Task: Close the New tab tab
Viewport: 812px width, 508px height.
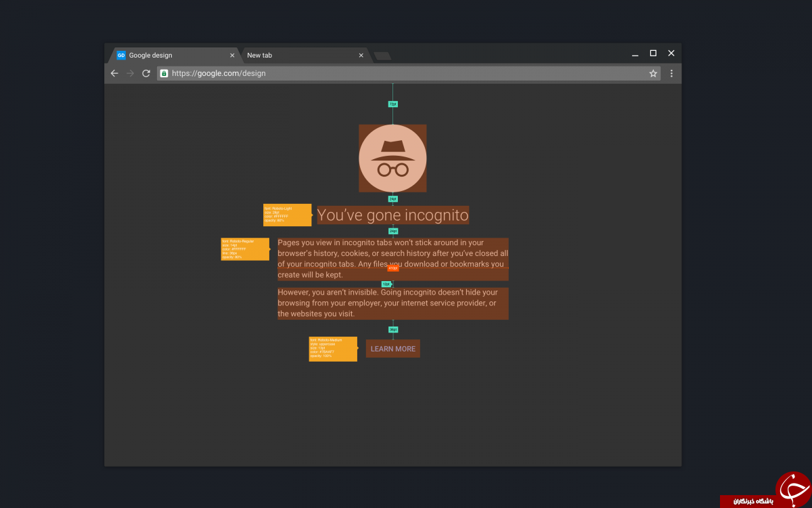Action: 361,56
